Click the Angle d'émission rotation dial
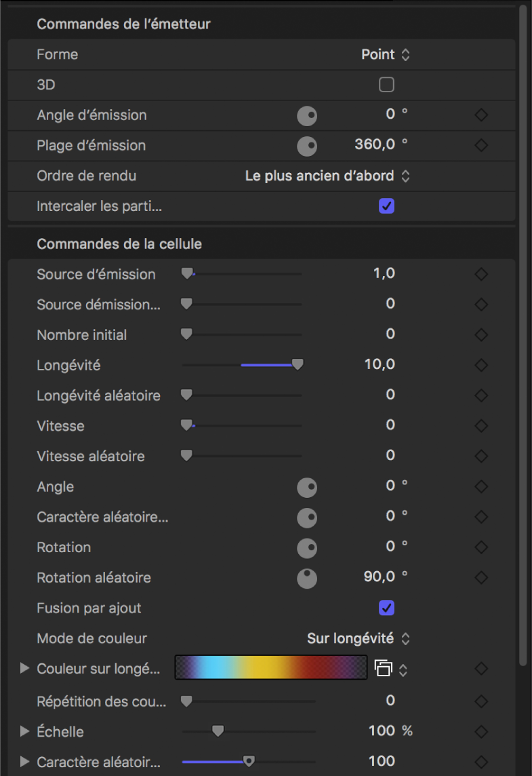This screenshot has height=776, width=532. pyautogui.click(x=307, y=116)
